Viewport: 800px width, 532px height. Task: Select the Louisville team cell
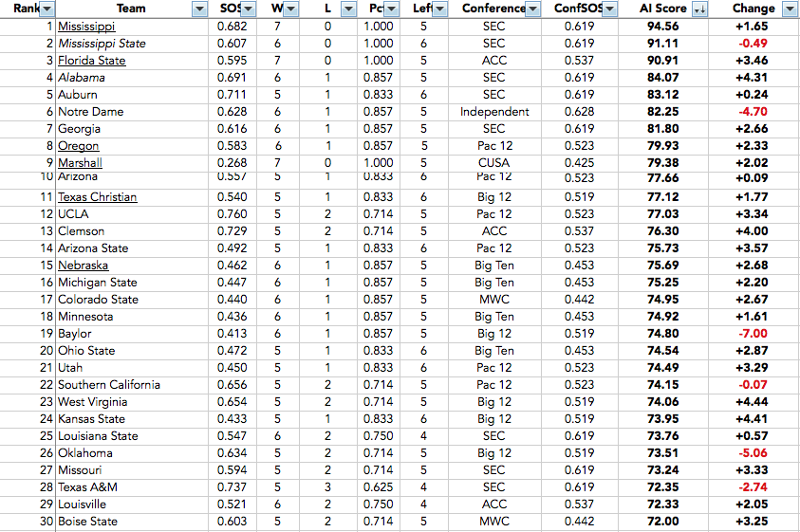132,504
